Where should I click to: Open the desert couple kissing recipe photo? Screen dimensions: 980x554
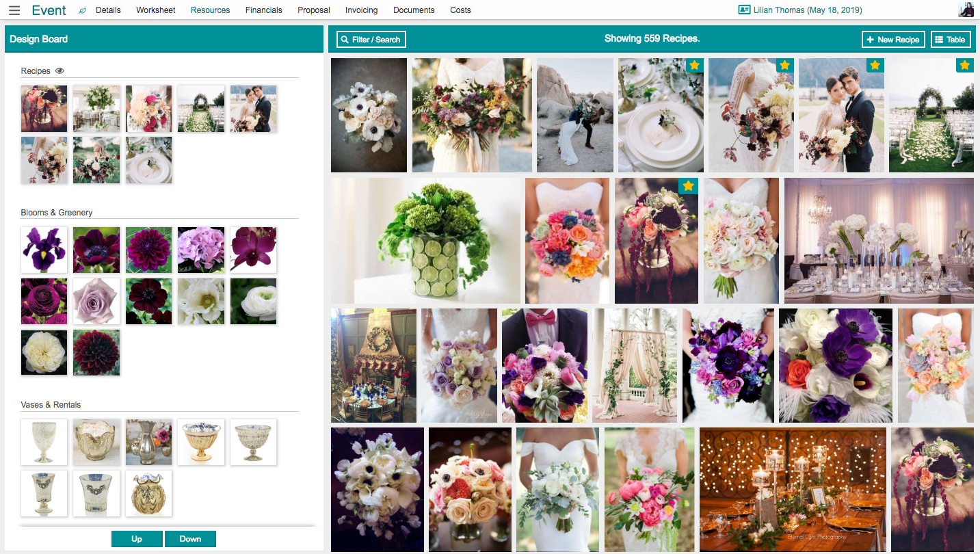click(575, 115)
